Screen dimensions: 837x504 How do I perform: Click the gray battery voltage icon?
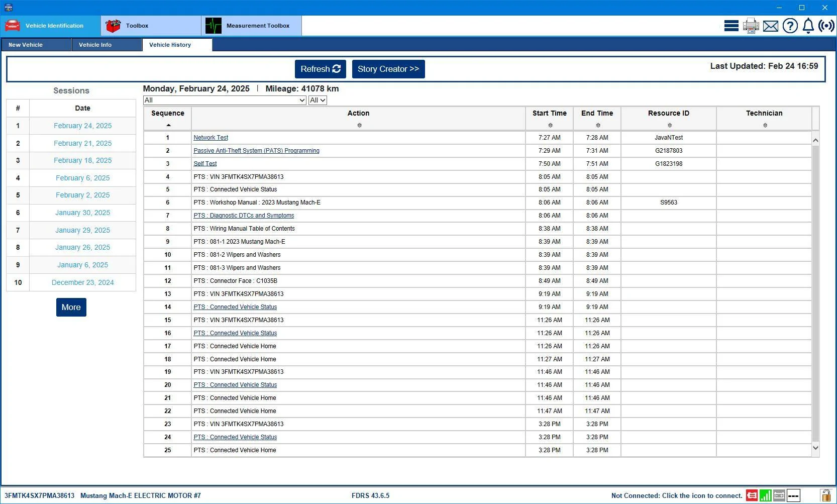click(779, 495)
